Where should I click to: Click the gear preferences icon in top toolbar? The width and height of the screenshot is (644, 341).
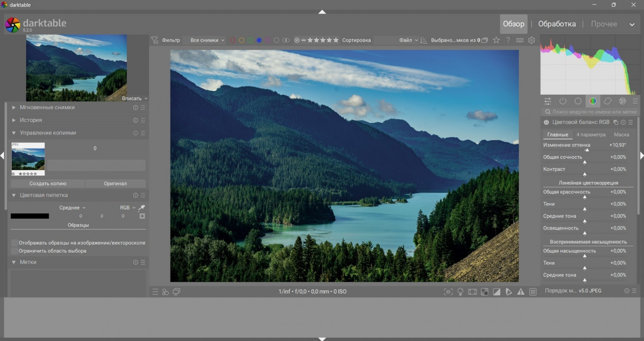coord(532,40)
